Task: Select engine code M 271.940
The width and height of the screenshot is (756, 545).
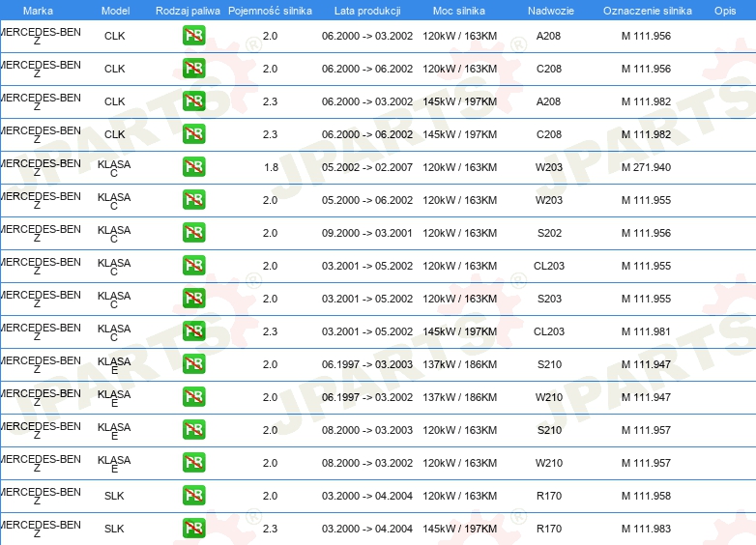Action: (646, 167)
